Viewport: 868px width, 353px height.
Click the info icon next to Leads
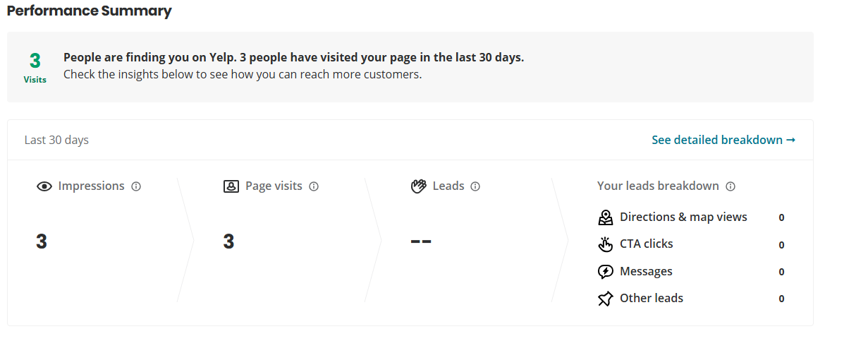(475, 186)
